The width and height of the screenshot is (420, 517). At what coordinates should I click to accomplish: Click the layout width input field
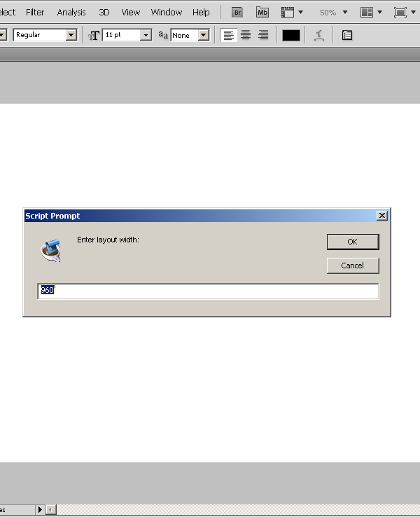[x=208, y=291]
